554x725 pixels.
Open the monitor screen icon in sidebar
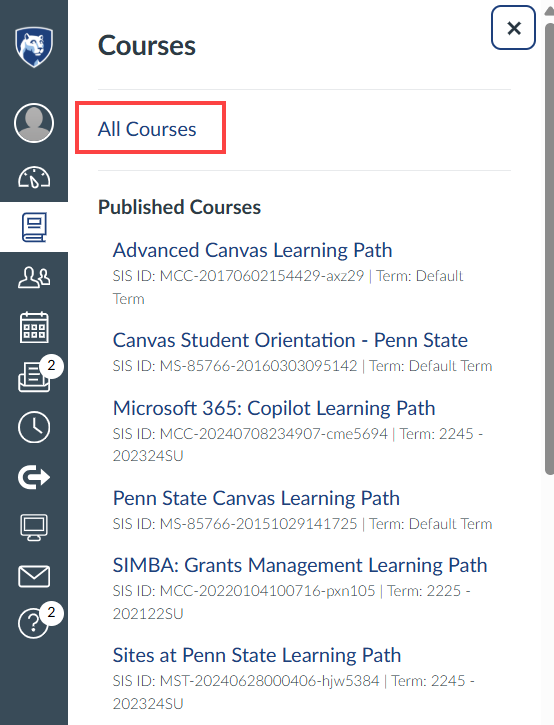click(34, 527)
